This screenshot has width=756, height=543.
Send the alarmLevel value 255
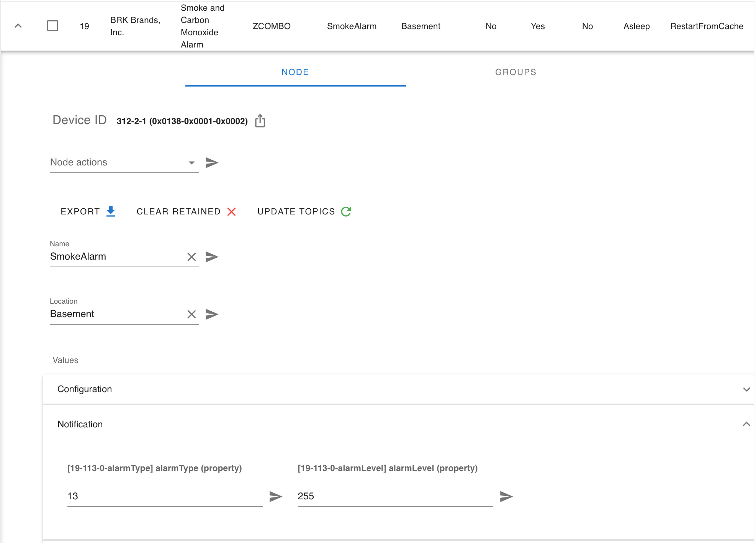(506, 497)
